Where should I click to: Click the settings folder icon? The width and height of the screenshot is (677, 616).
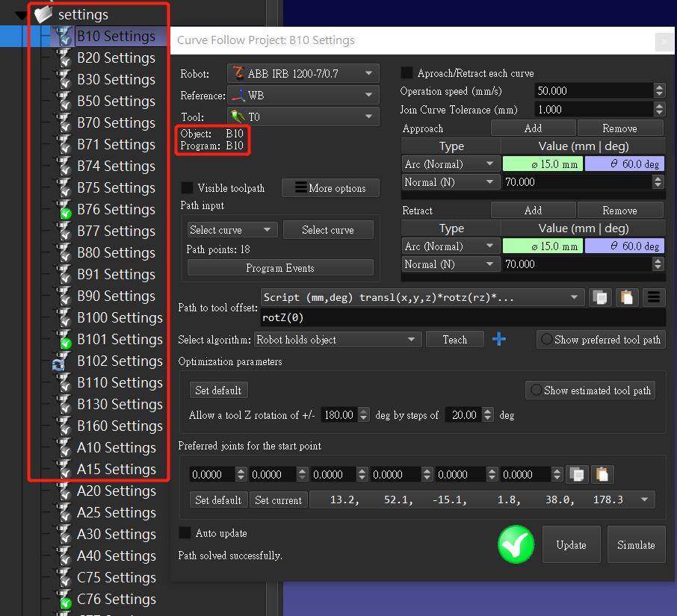(x=43, y=14)
